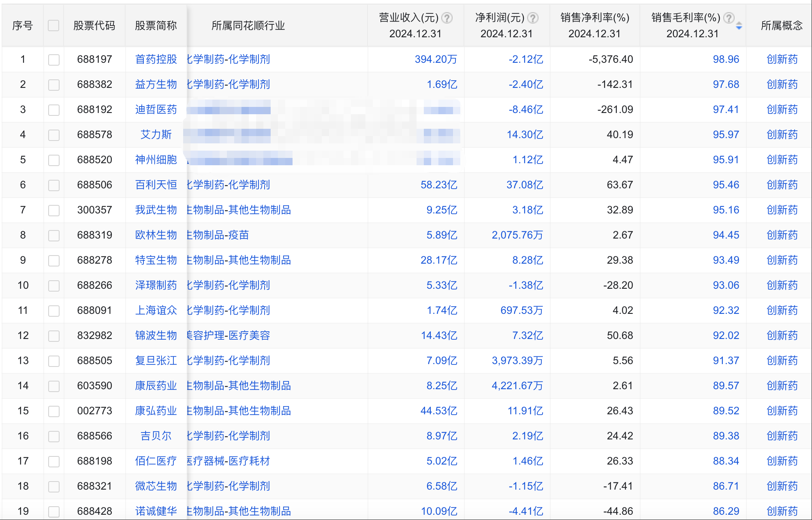The width and height of the screenshot is (812, 520).
Task: Select the 锦波生物 row checkbox
Action: coord(53,336)
